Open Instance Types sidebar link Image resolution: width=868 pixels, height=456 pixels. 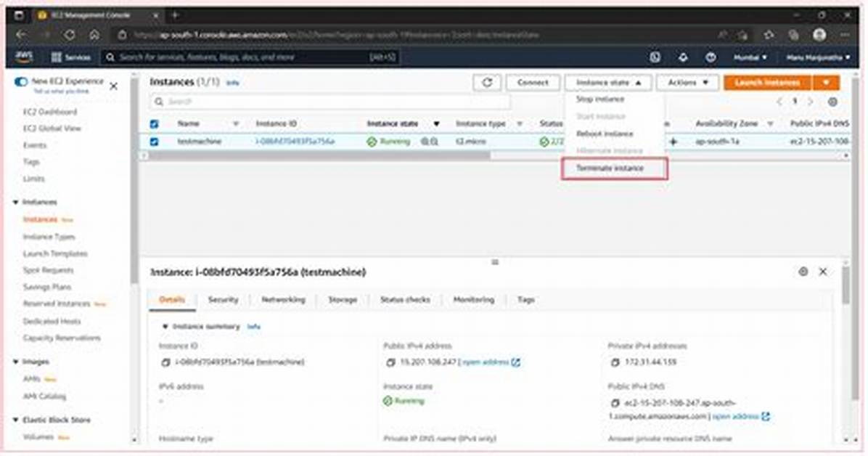coord(49,237)
